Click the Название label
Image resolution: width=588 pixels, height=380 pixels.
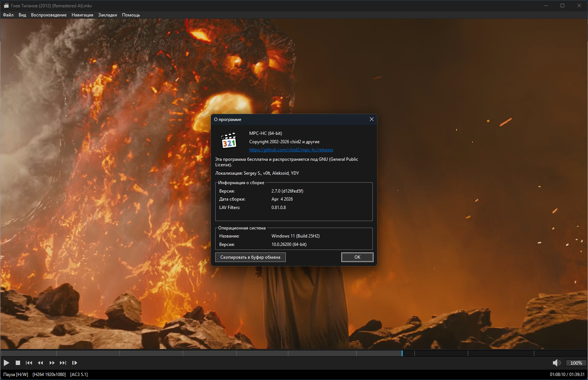(x=229, y=236)
